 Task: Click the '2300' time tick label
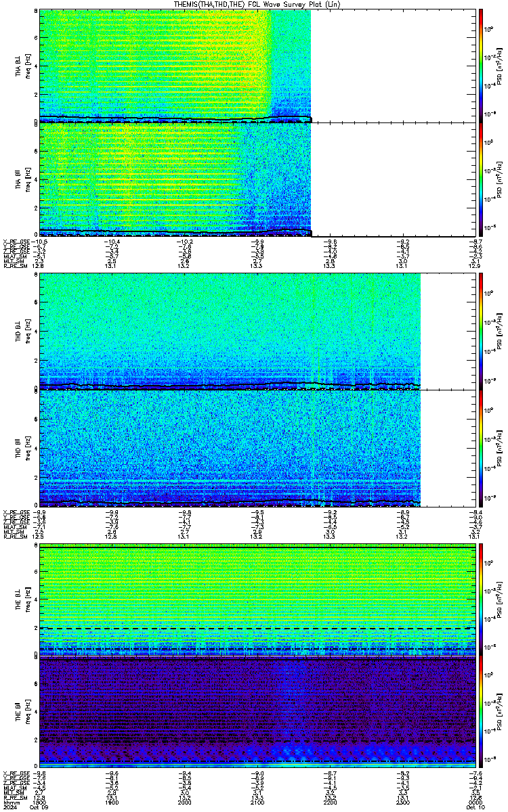[402, 803]
